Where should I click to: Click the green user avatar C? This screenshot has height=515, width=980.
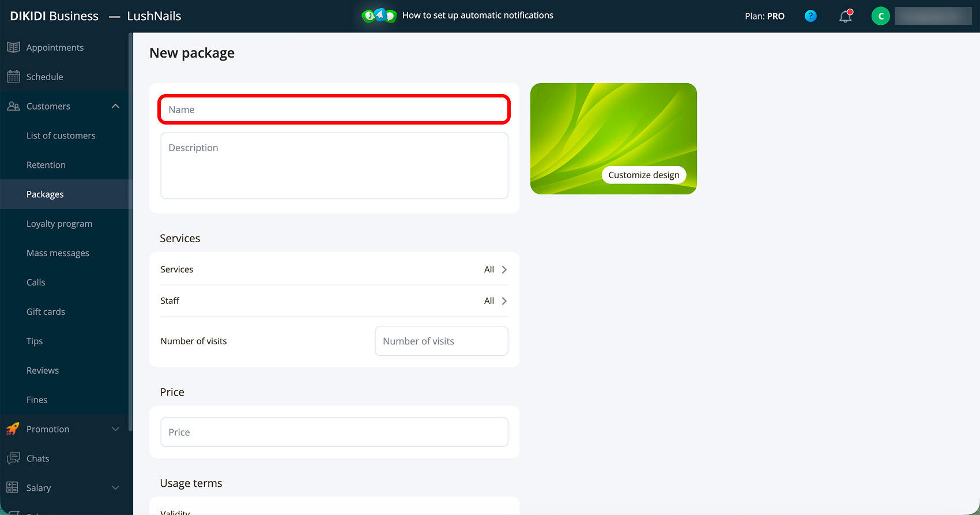pos(880,16)
